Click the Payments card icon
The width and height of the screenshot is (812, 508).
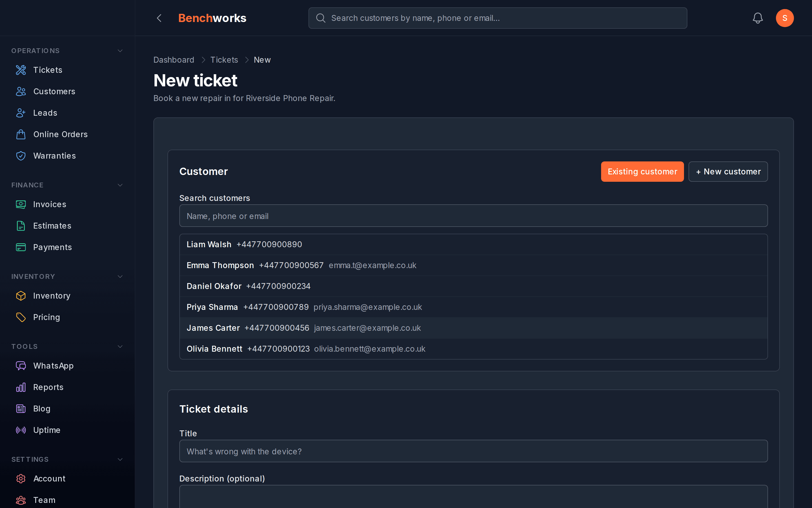click(21, 247)
